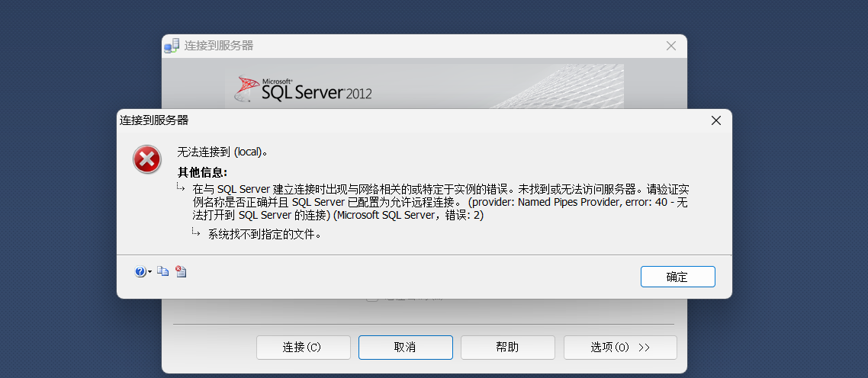Click the server icon in login title bar
The width and height of the screenshot is (868, 378).
tap(172, 46)
